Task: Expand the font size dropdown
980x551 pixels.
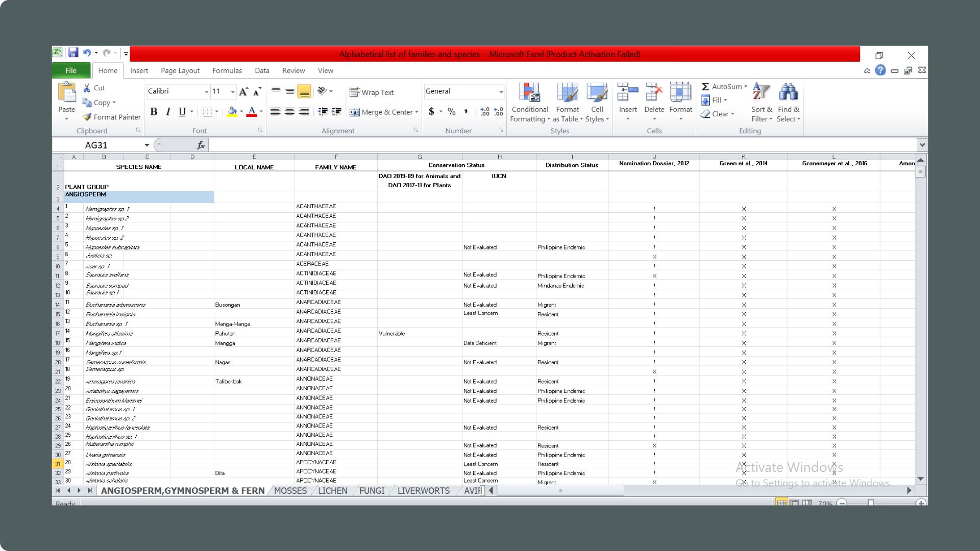Action: (x=233, y=92)
